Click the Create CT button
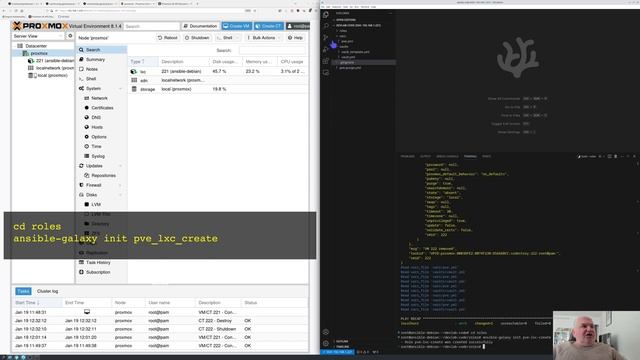640x360 pixels. (269, 26)
